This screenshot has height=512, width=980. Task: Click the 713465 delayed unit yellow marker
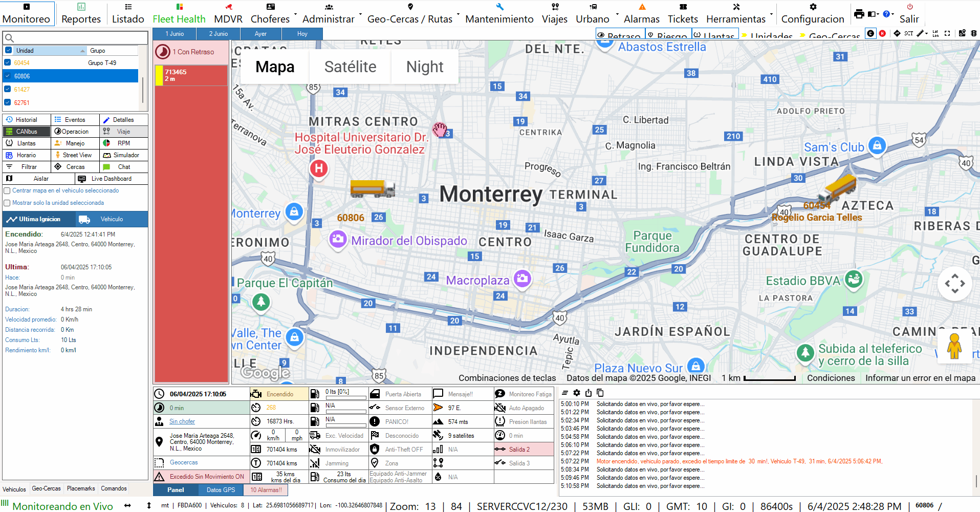coord(159,75)
